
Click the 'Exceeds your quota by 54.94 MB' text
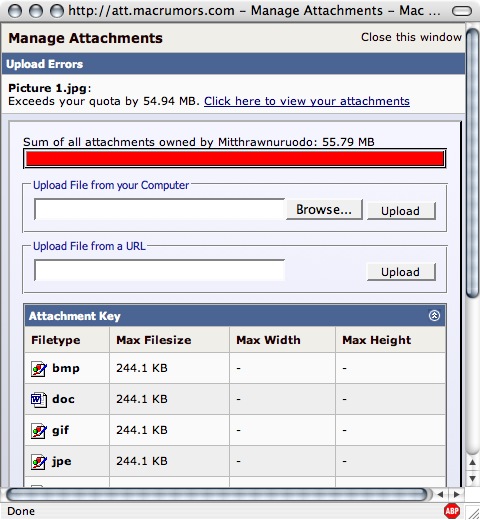pyautogui.click(x=104, y=101)
